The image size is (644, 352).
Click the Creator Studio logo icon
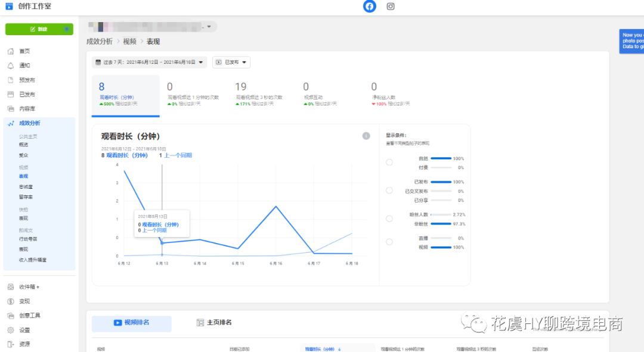pyautogui.click(x=9, y=6)
